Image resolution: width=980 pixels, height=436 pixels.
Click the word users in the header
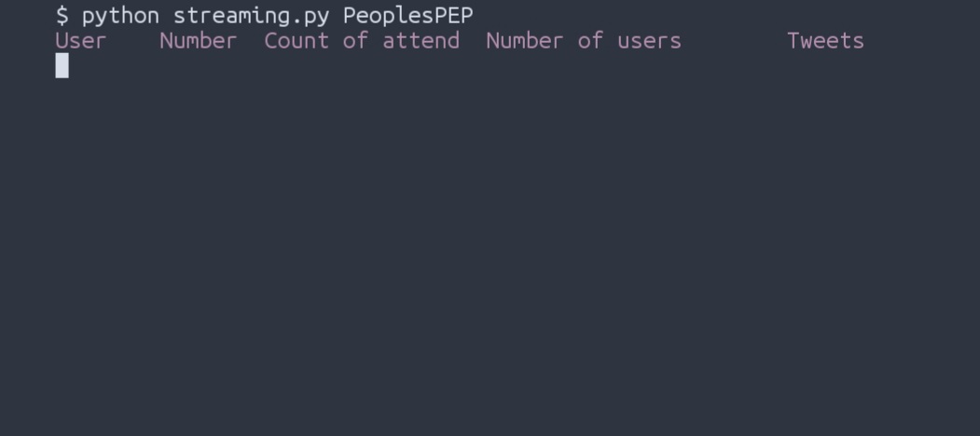click(649, 41)
